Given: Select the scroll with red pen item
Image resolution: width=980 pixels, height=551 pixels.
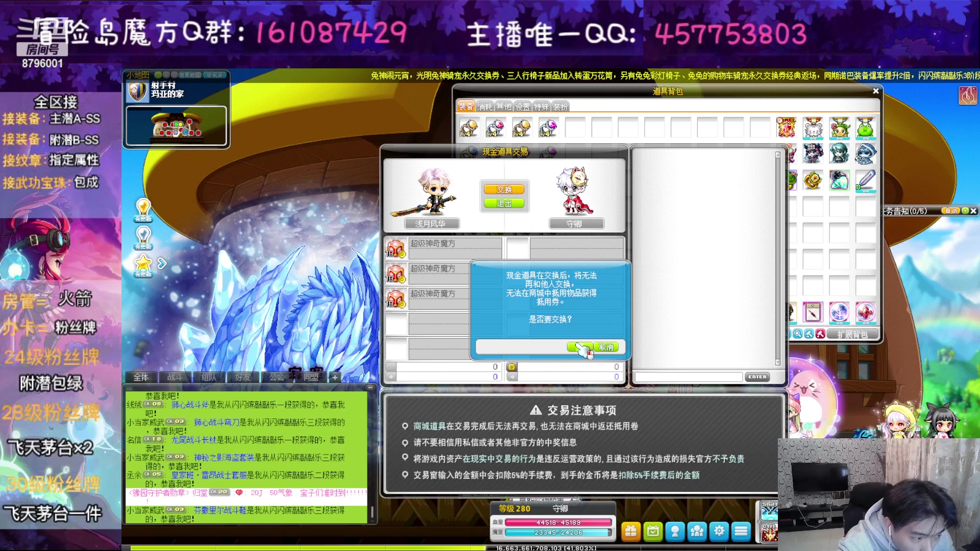Looking at the screenshot, I should pyautogui.click(x=813, y=312).
